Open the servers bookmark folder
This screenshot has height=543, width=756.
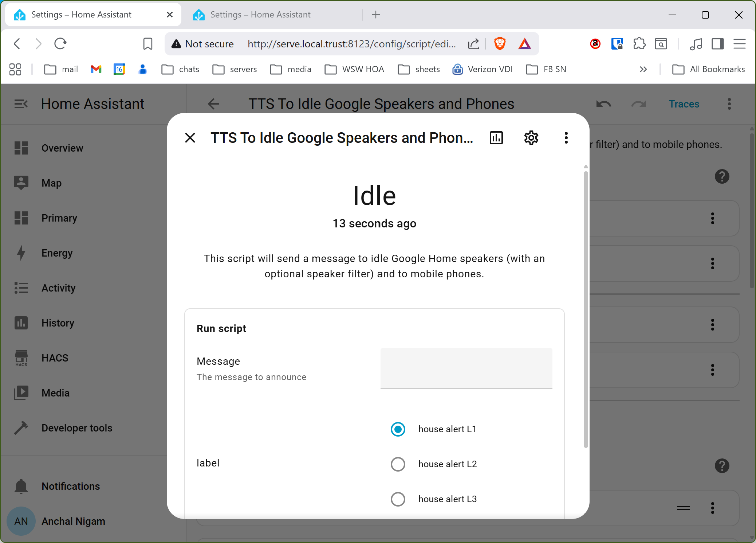pos(235,69)
